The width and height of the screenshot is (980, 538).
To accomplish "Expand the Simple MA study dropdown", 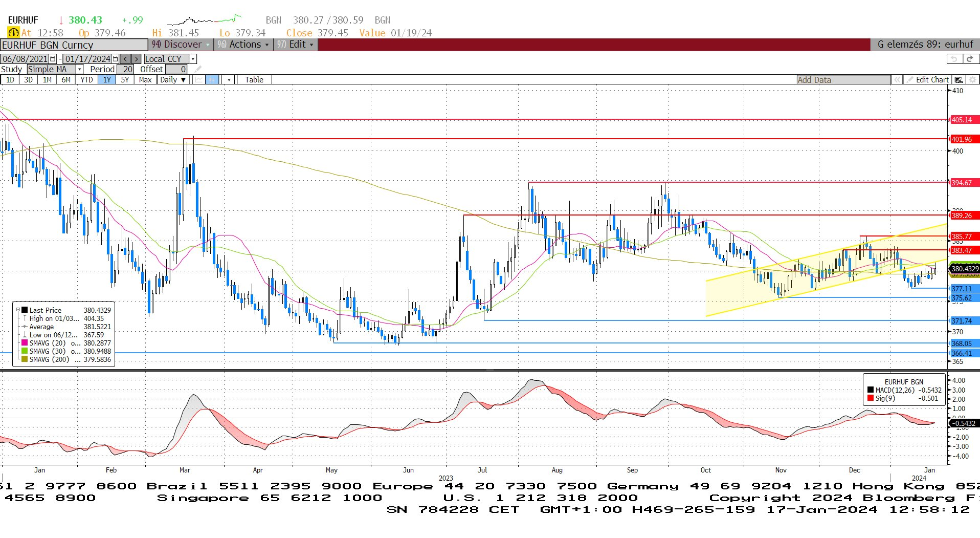I will [79, 69].
